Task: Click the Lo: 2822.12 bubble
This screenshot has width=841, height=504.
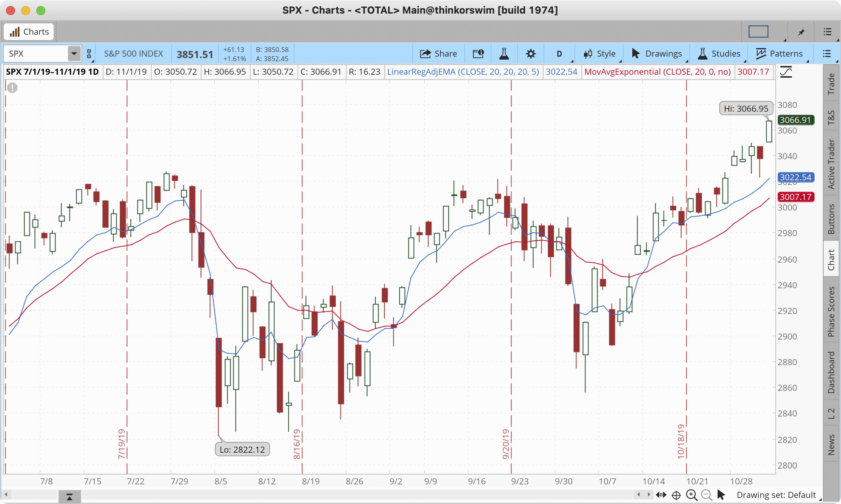Action: pyautogui.click(x=242, y=449)
